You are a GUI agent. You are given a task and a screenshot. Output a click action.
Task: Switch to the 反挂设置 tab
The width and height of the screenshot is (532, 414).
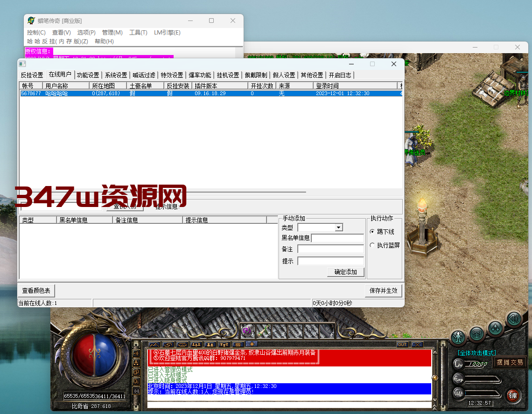[32, 75]
